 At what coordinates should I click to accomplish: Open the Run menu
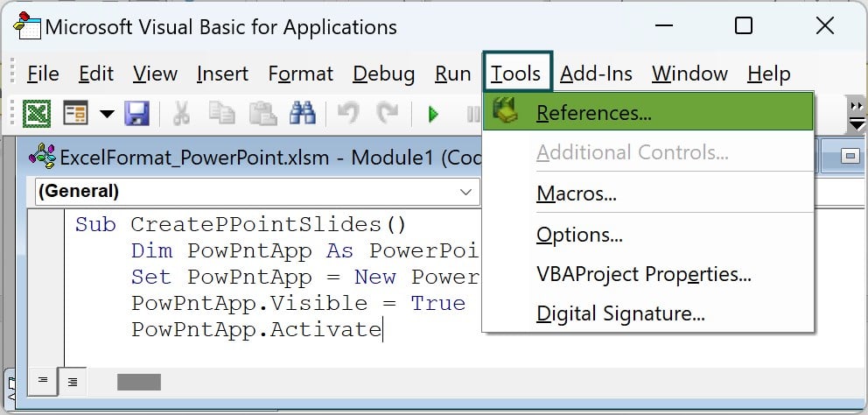(x=453, y=74)
